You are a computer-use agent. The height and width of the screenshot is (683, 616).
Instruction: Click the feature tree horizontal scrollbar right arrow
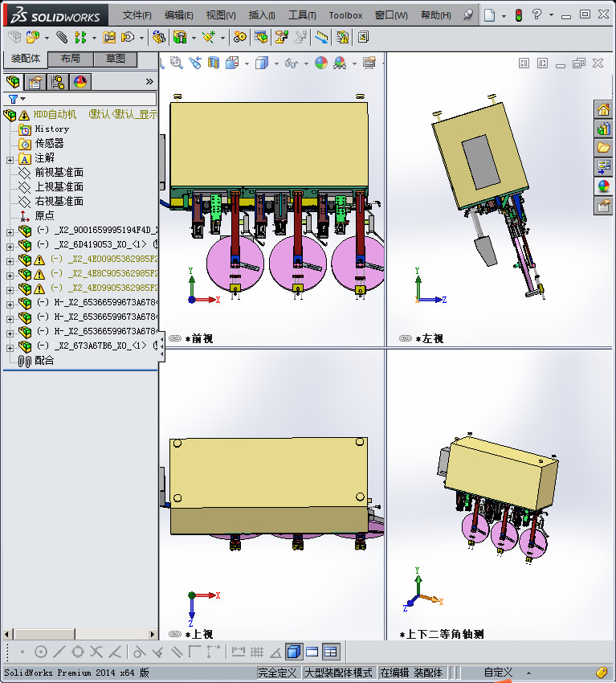tap(152, 634)
